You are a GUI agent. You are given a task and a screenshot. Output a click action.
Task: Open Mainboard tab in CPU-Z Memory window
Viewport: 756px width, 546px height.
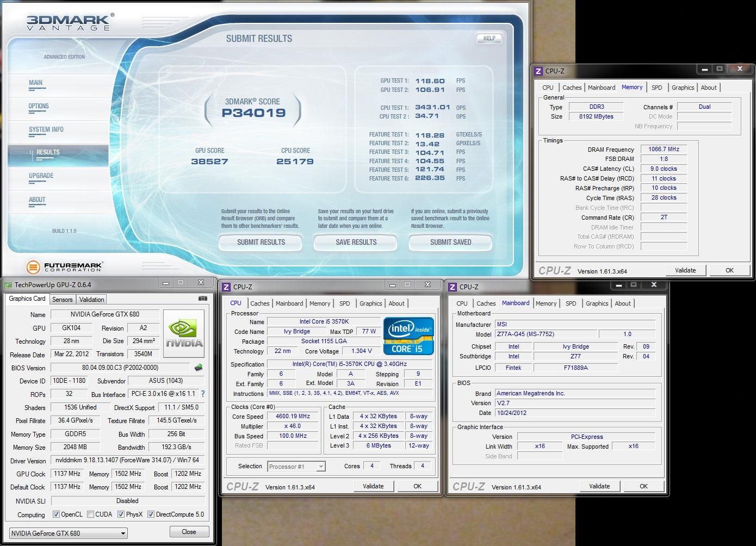[602, 88]
